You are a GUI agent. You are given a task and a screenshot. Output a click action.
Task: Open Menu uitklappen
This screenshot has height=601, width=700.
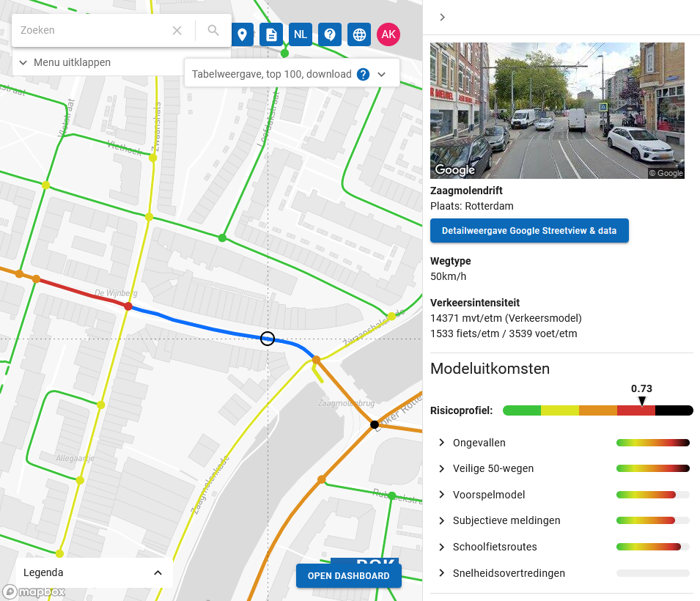click(66, 63)
